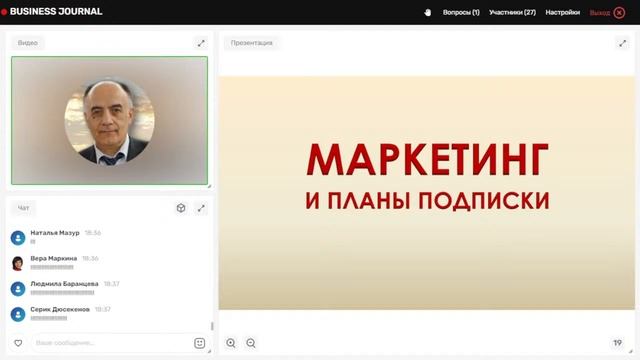Open the Вопросы (1) panel
Image resolution: width=640 pixels, height=360 pixels.
tap(461, 13)
